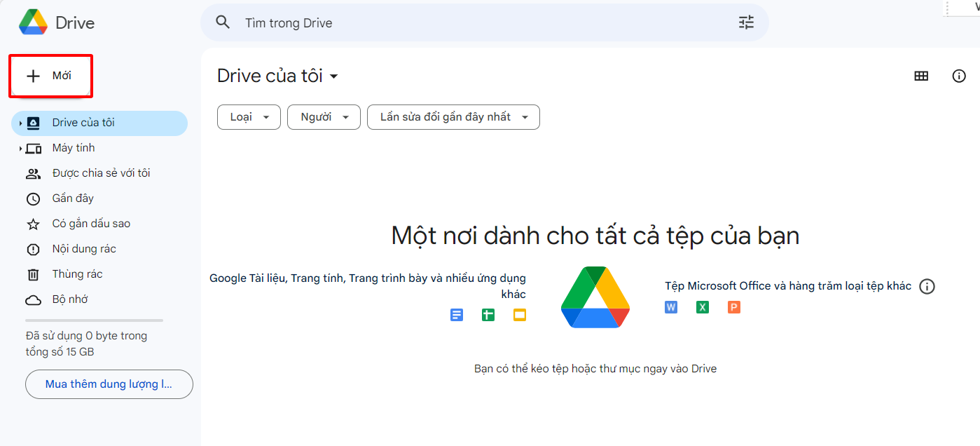Select the Microsoft Word icon
This screenshot has width=980, height=446.
pyautogui.click(x=670, y=307)
